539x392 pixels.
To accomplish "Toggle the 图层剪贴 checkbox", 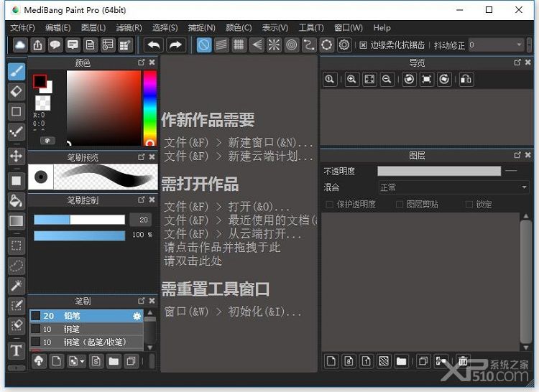I will [400, 205].
